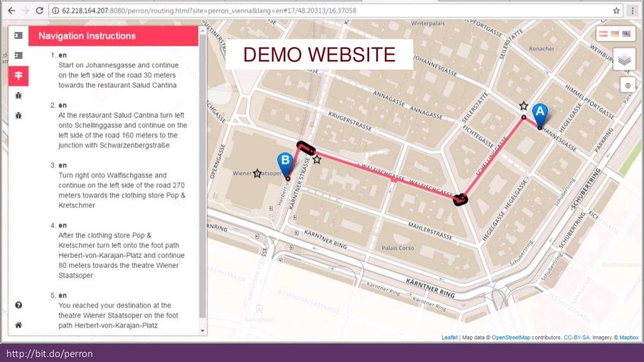Click the Navigation Instructions header
The image size is (644, 362).
[113, 36]
